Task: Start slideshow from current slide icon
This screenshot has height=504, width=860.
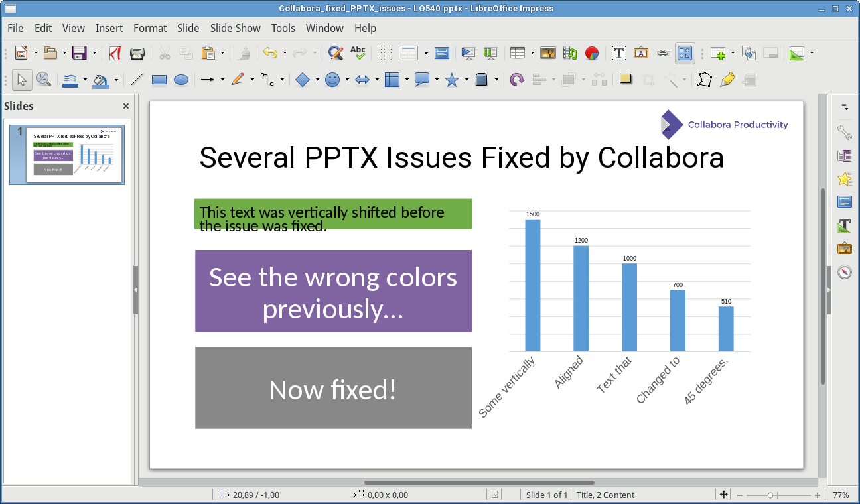Action: pyautogui.click(x=490, y=53)
